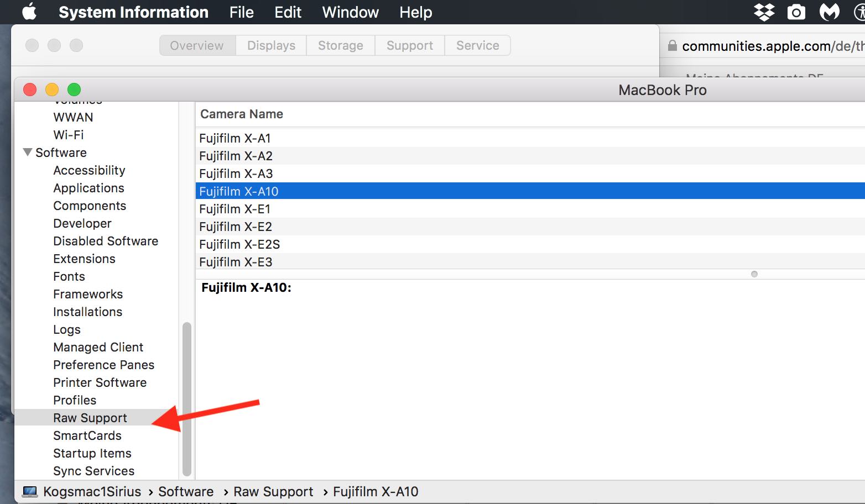
Task: Switch to the Displays tab
Action: click(271, 45)
